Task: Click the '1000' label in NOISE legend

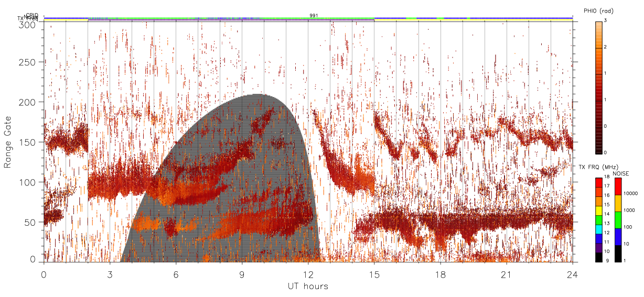Action: coord(629,210)
